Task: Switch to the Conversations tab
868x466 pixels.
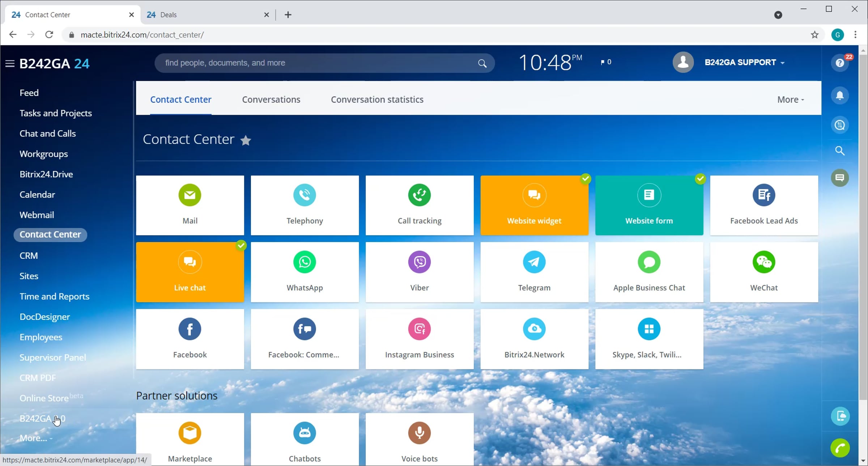Action: click(271, 99)
